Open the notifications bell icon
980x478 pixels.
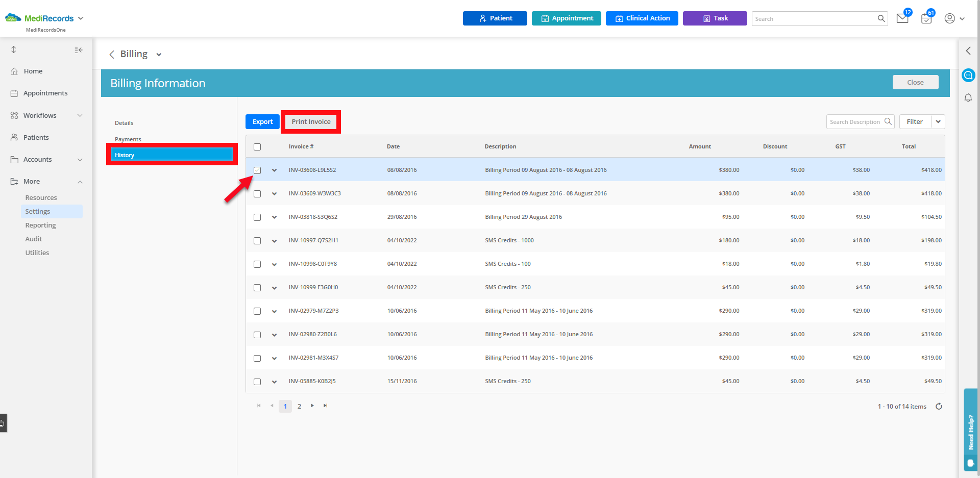[x=968, y=97]
